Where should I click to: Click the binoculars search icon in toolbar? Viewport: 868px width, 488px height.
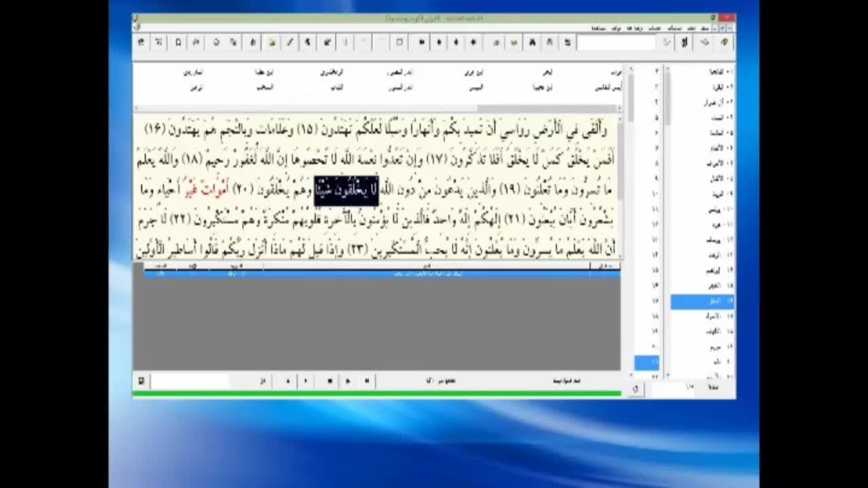tap(532, 43)
